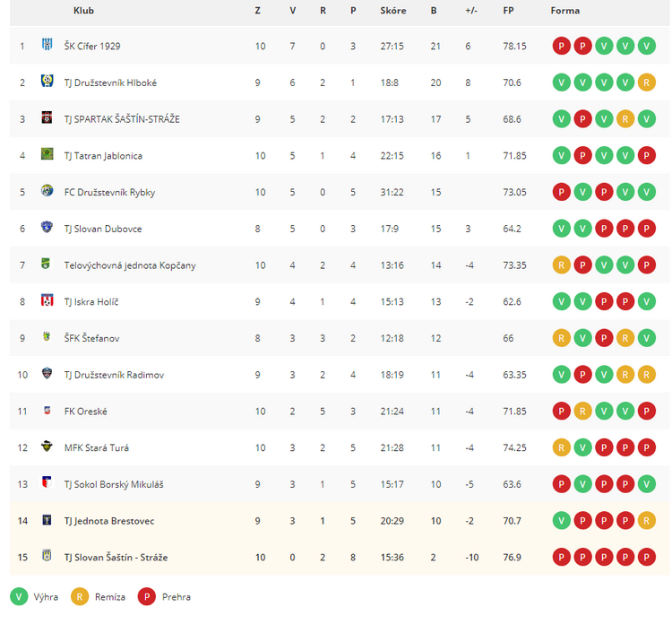The image size is (672, 633).
Task: Click the ŠK Cífer 1929 club crest
Action: tap(47, 44)
